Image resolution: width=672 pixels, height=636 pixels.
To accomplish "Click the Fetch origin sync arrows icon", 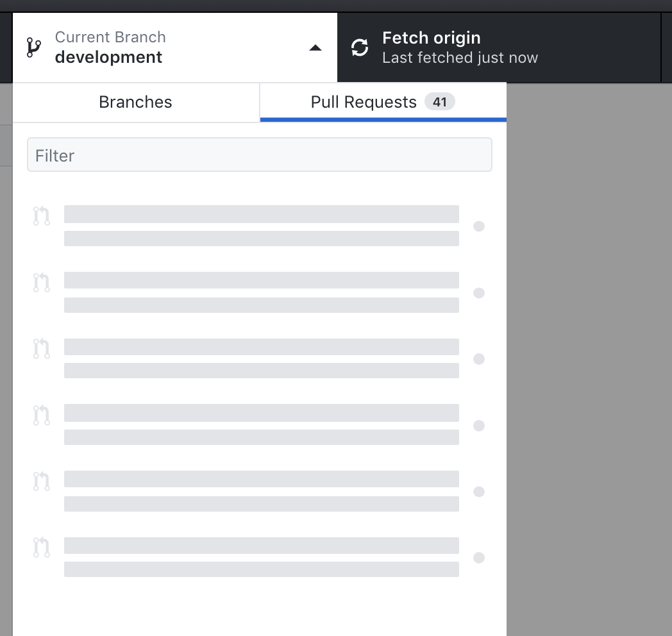I will pos(360,47).
